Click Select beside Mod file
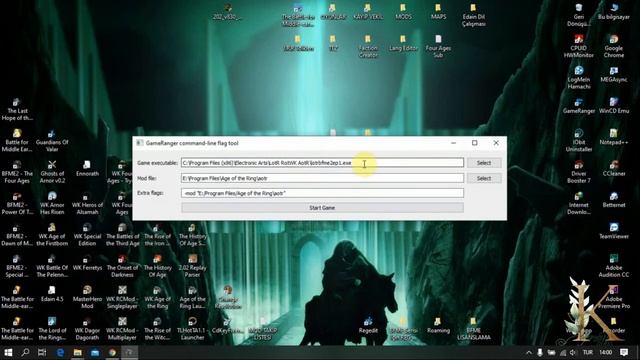This screenshot has height=360, width=640. point(484,178)
